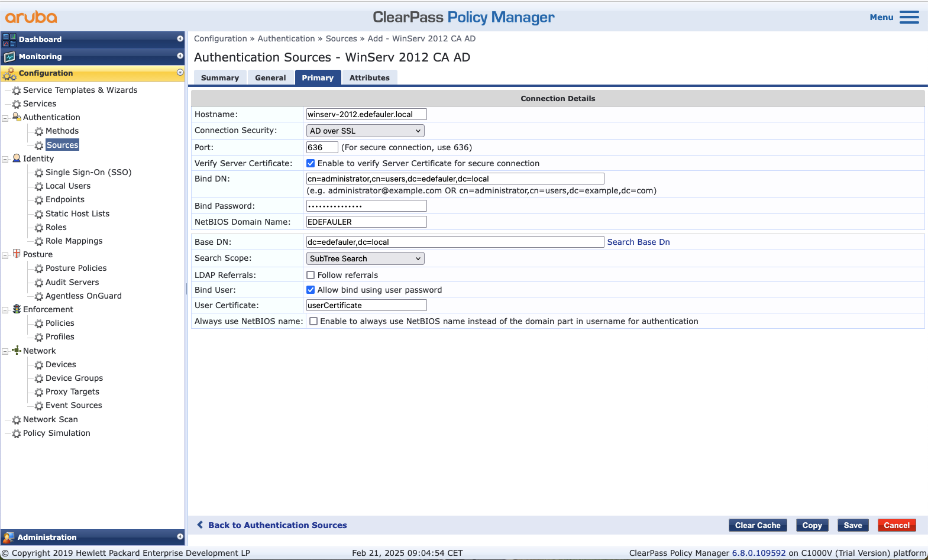Screen dimensions: 928x560
Task: Click back arrow icon before Authentication Sources
Action: (200, 525)
